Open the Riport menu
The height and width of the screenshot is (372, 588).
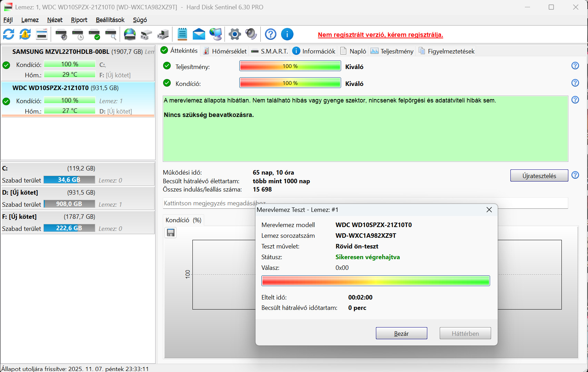coord(79,20)
